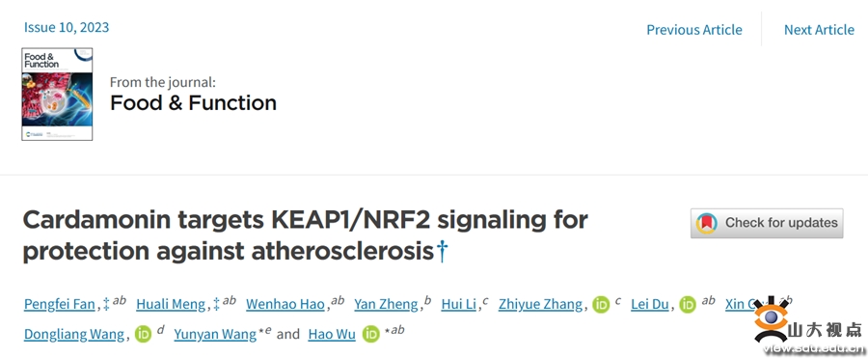Open author Lei Du's name link

pos(649,304)
